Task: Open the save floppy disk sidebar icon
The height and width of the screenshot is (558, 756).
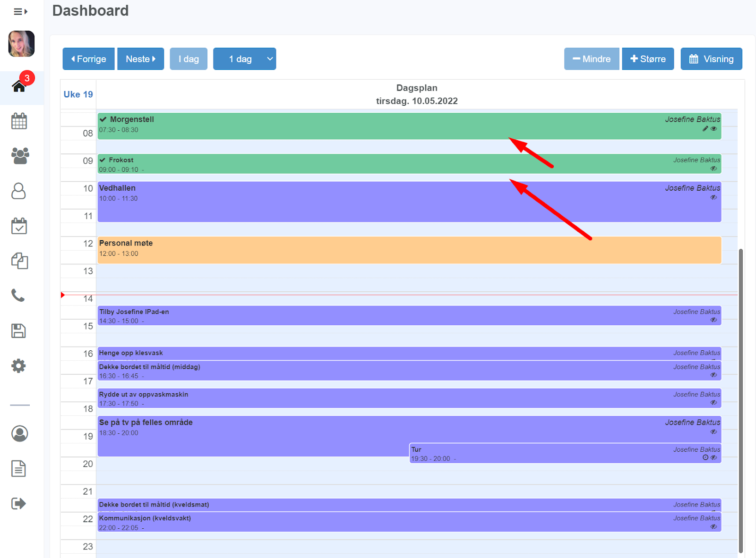Action: (x=18, y=330)
